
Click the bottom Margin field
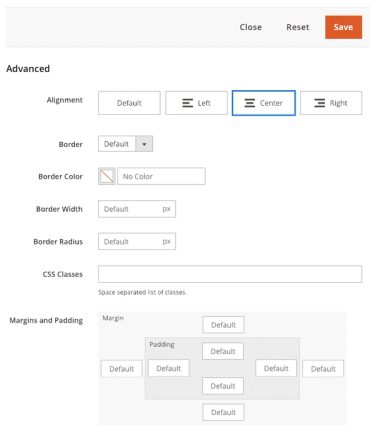(223, 412)
